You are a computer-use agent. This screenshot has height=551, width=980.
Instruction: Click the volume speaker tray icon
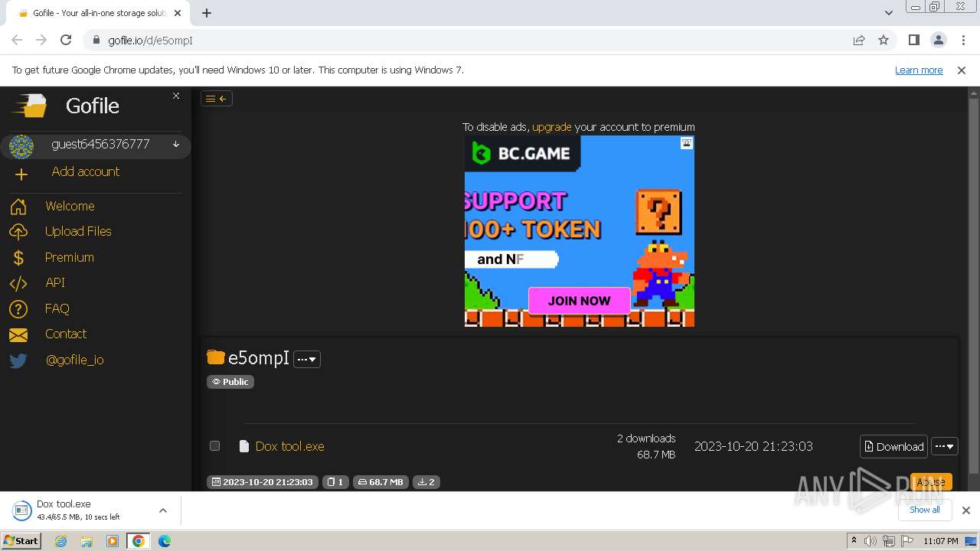click(x=870, y=541)
